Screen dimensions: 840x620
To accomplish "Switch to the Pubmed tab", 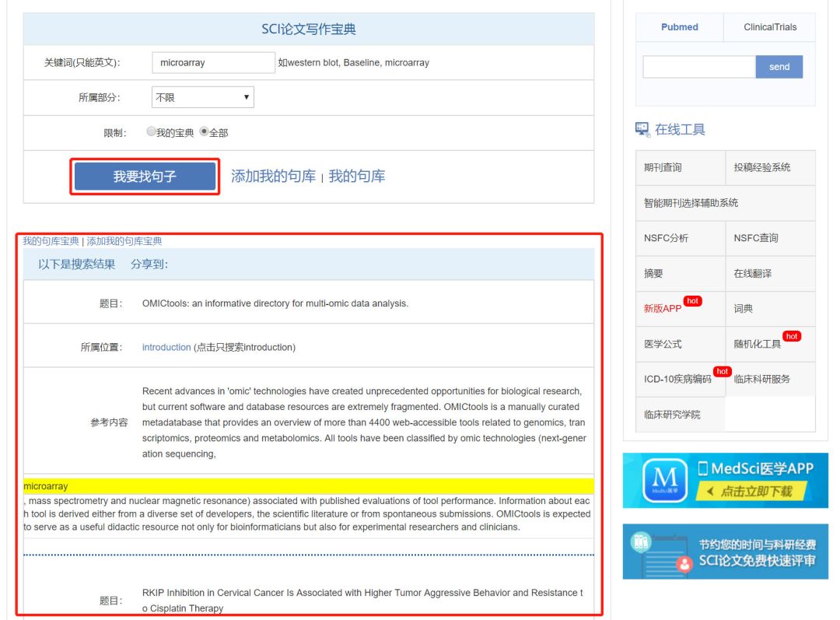I will pos(679,27).
